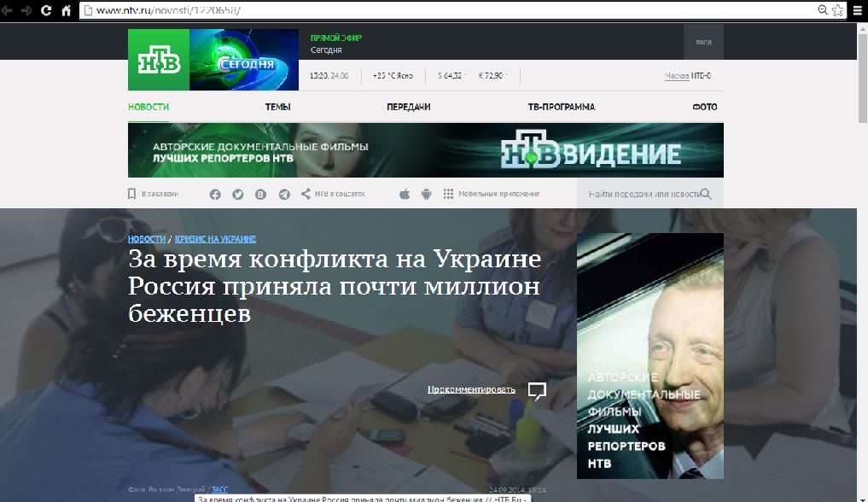Viewport: 868px width, 502px height.
Task: Click the bookmark icon В закладки
Action: (x=131, y=194)
